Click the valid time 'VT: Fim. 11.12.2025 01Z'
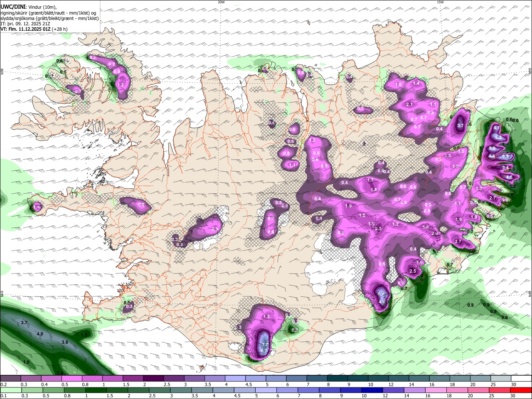 coord(25,29)
